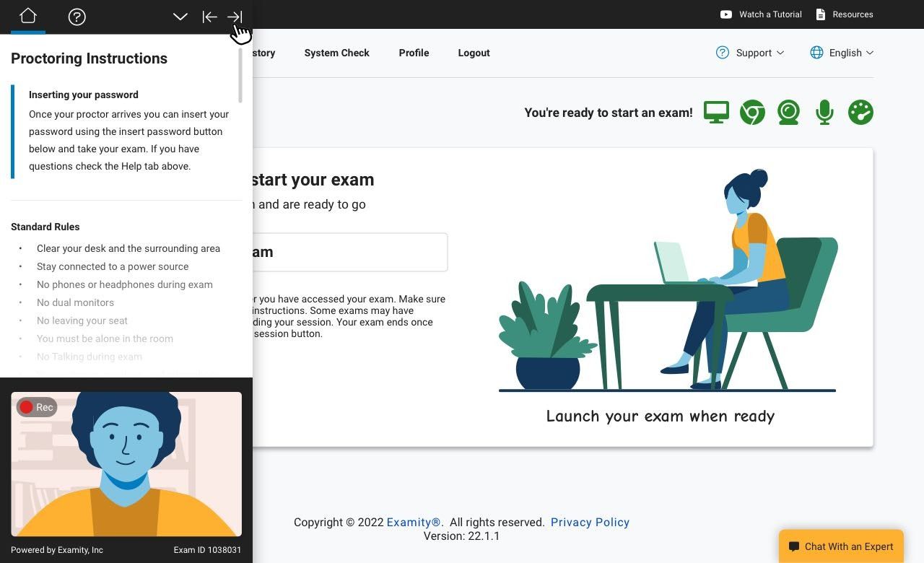The width and height of the screenshot is (924, 563).
Task: Click the Support question mark icon
Action: pyautogui.click(x=723, y=53)
